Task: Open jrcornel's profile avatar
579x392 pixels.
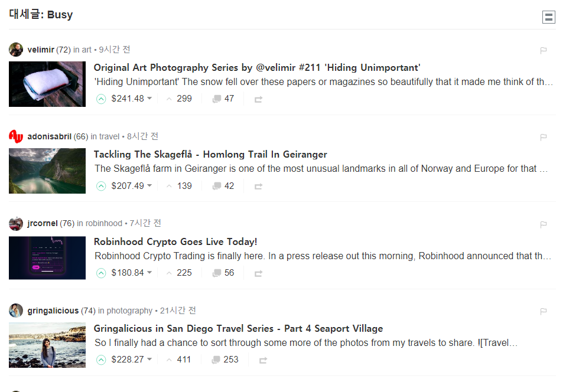Action: tap(16, 224)
